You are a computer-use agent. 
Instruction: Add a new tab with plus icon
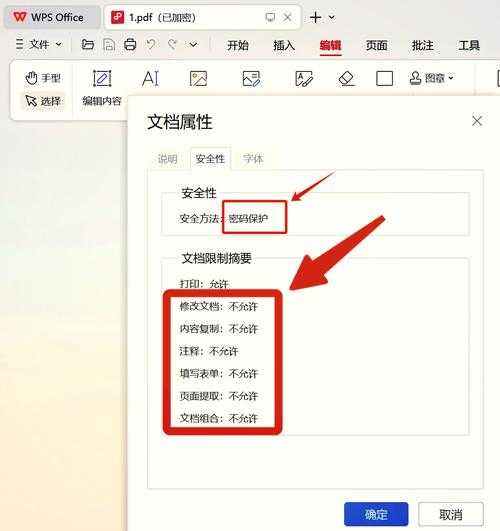[x=315, y=17]
